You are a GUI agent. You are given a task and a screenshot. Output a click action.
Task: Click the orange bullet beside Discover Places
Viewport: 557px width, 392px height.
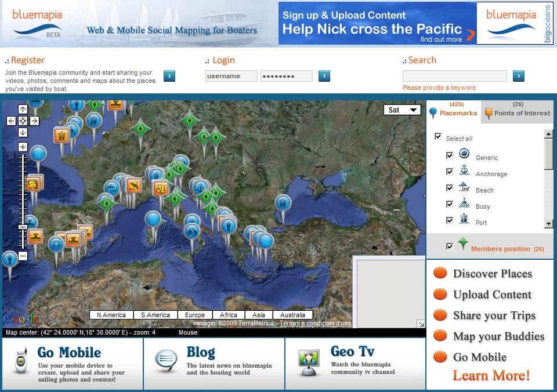point(440,273)
